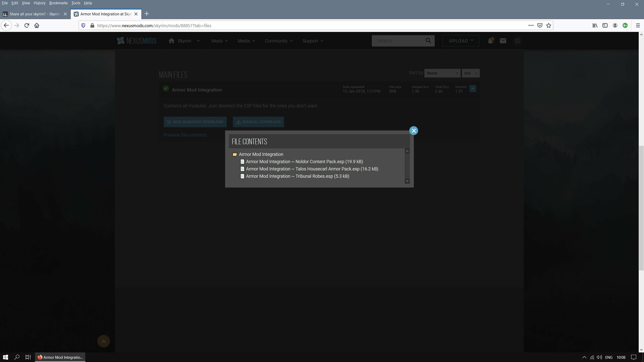Reload the current page
The width and height of the screenshot is (644, 362).
[26, 25]
